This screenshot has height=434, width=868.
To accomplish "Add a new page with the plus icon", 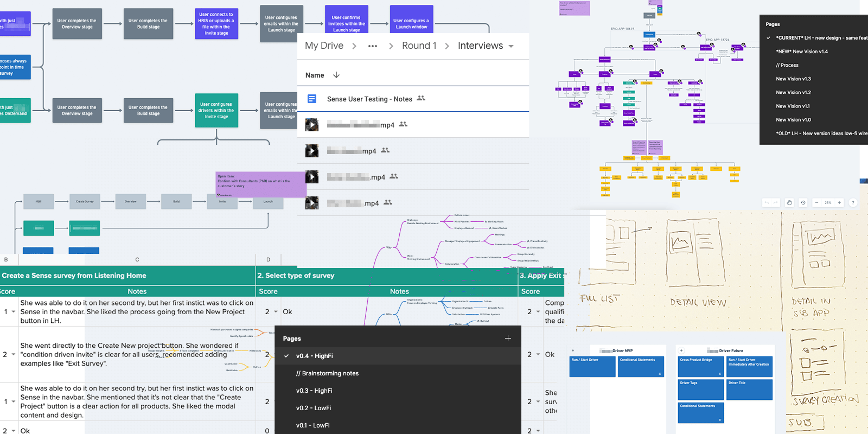I will tap(508, 338).
